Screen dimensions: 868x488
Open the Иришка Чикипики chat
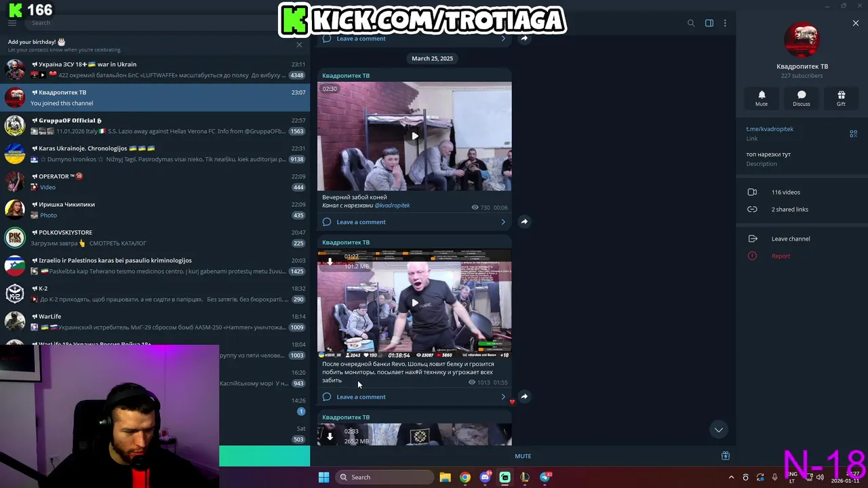[155, 209]
